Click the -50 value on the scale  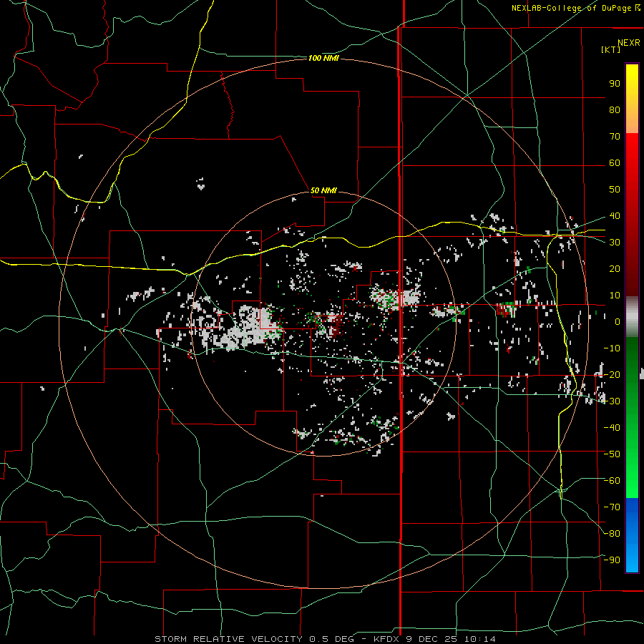click(x=612, y=454)
